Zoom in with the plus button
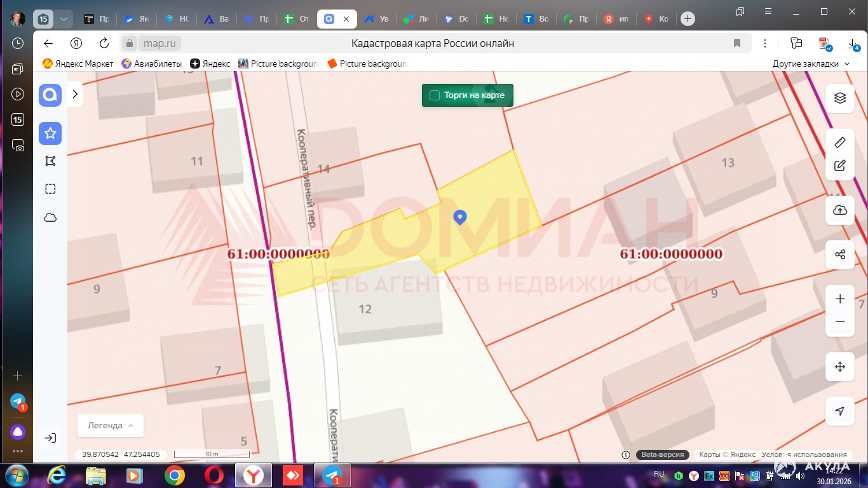The image size is (868, 488). point(839,299)
